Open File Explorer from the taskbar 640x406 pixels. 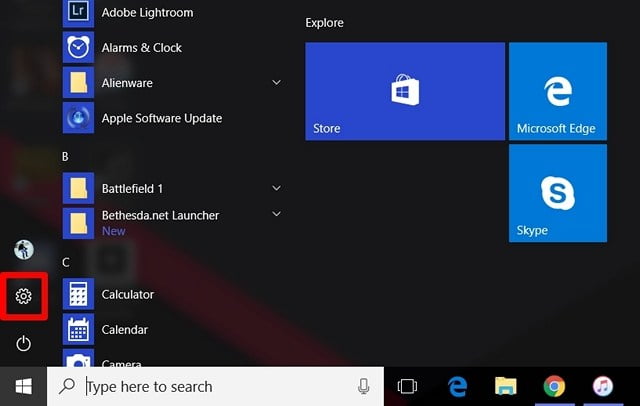tap(506, 386)
